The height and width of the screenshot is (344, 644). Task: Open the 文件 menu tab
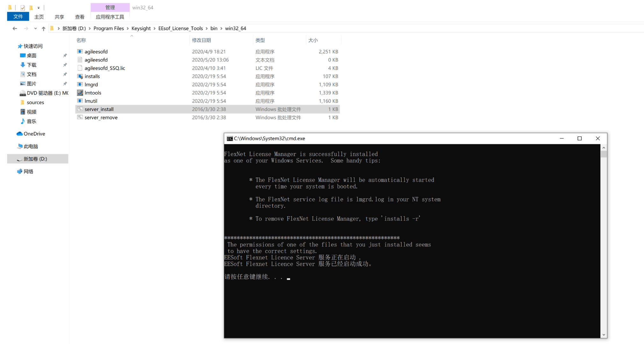point(18,17)
